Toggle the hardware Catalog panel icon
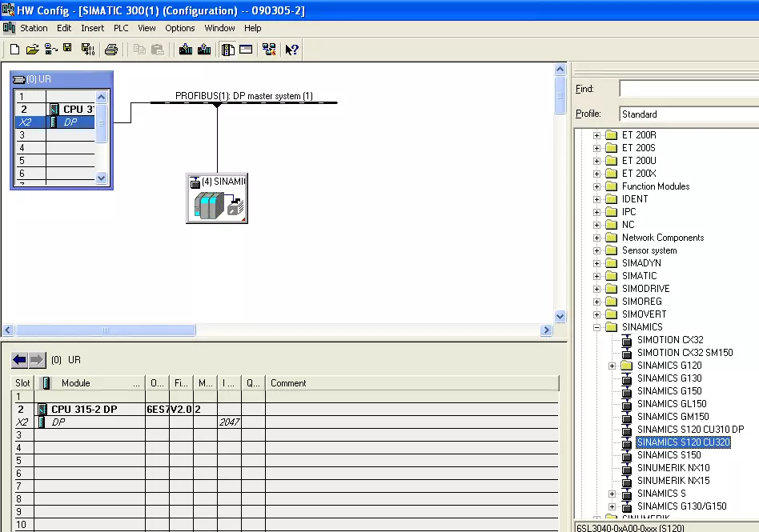The image size is (759, 532). (227, 50)
